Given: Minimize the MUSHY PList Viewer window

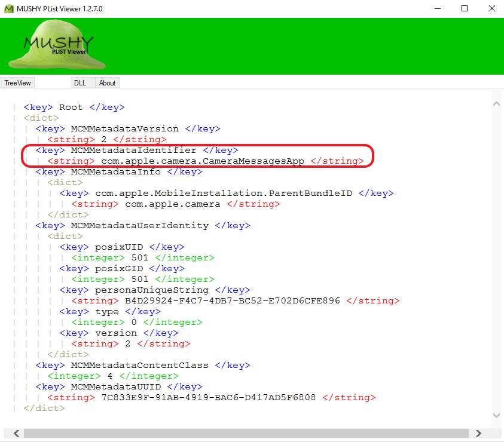Looking at the screenshot, I should 437,9.
